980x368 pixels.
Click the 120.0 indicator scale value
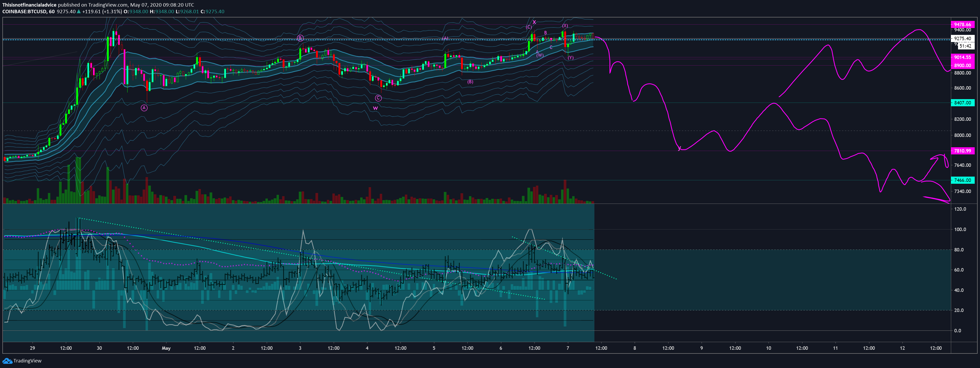coord(960,209)
